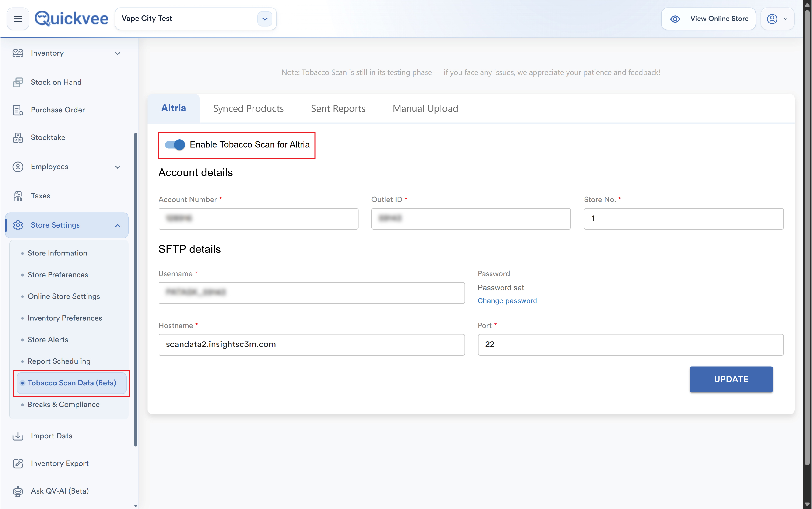Screen dimensions: 812x509
Task: Click the UPDATE button
Action: click(x=731, y=379)
